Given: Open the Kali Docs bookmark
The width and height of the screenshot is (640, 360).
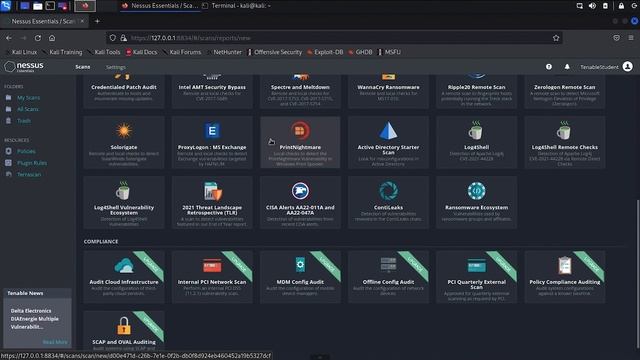Looking at the screenshot, I should [141, 52].
